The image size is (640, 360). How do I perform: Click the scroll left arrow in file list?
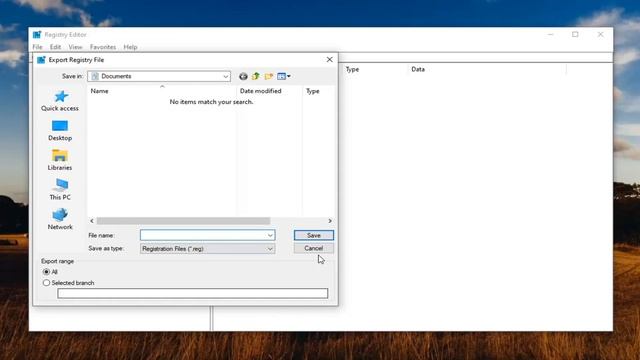(x=92, y=221)
